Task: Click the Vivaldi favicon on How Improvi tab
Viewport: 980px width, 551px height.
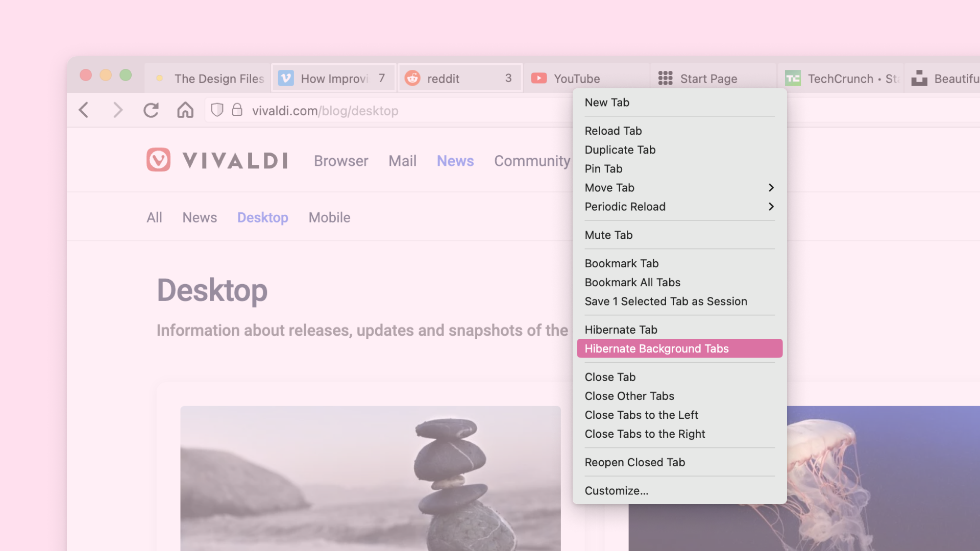Action: tap(286, 78)
